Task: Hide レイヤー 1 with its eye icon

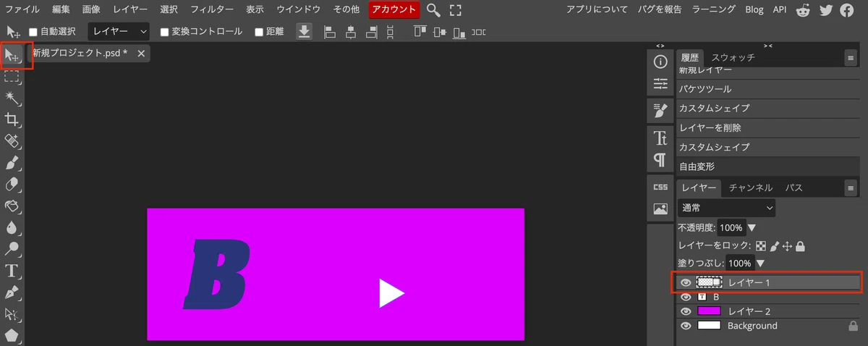Action: pos(686,282)
